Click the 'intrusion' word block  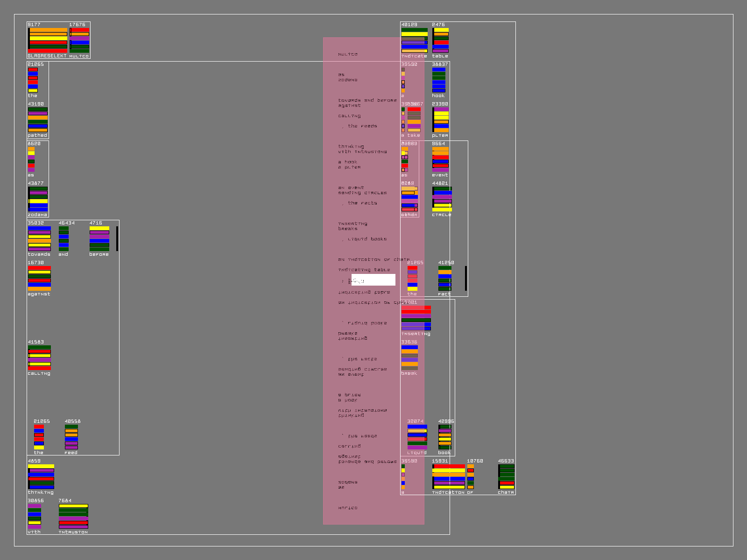[73, 516]
